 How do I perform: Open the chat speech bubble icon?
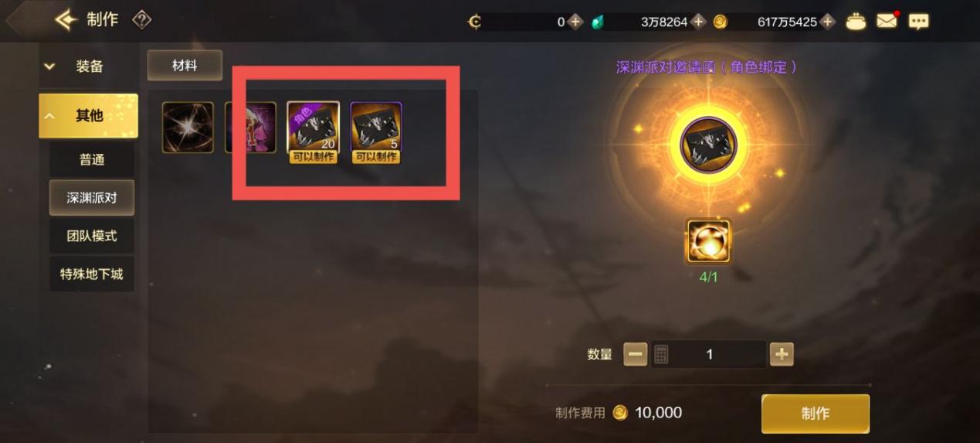pyautogui.click(x=918, y=22)
